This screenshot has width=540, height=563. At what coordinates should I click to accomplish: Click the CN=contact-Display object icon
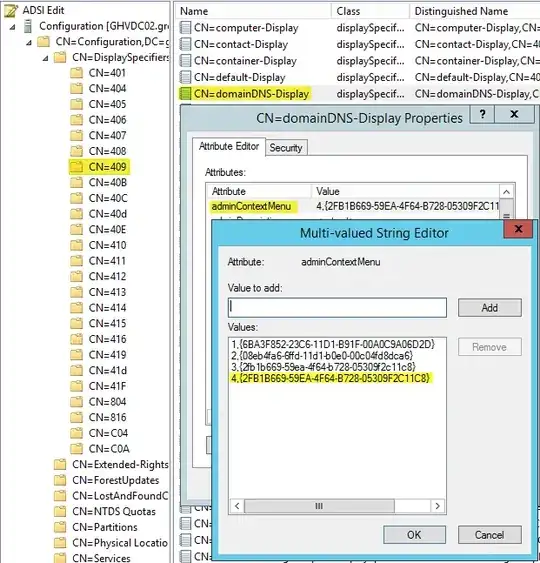tap(185, 44)
